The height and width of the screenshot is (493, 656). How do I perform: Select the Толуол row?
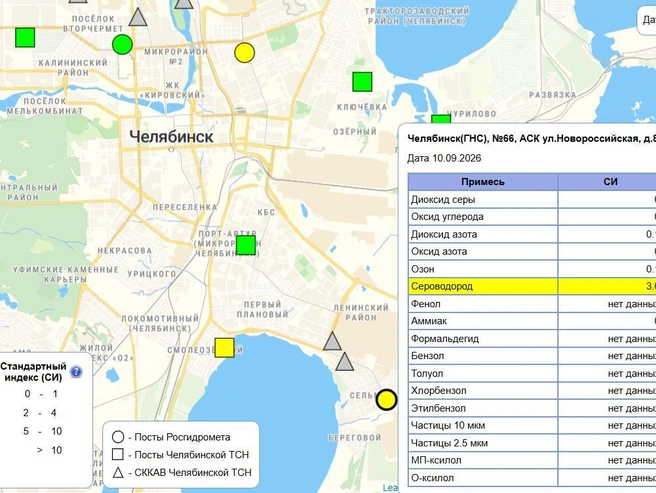532,373
